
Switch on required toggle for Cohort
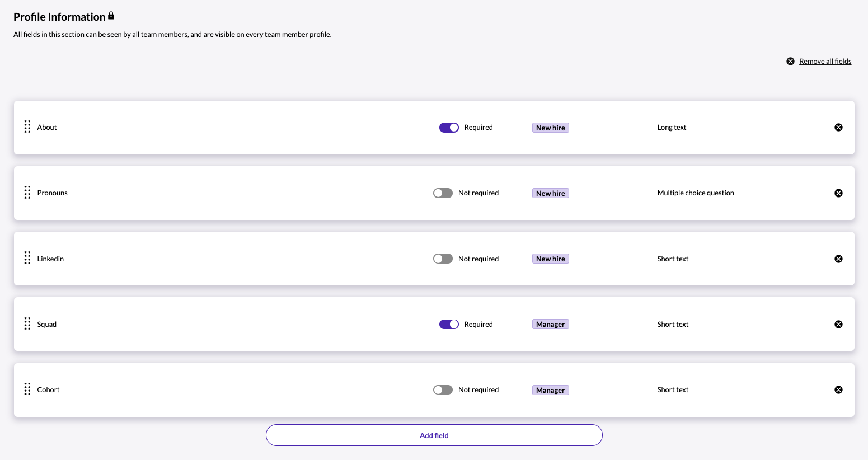[x=443, y=390]
